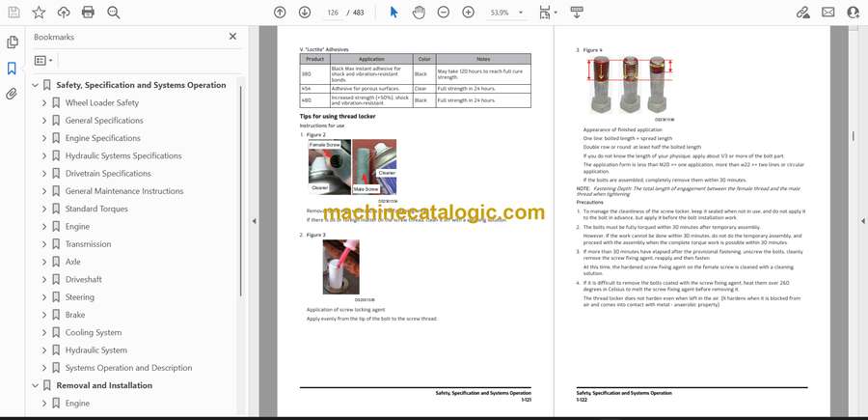Expand right tools pane with arrow
The height and width of the screenshot is (420, 868).
[x=862, y=221]
